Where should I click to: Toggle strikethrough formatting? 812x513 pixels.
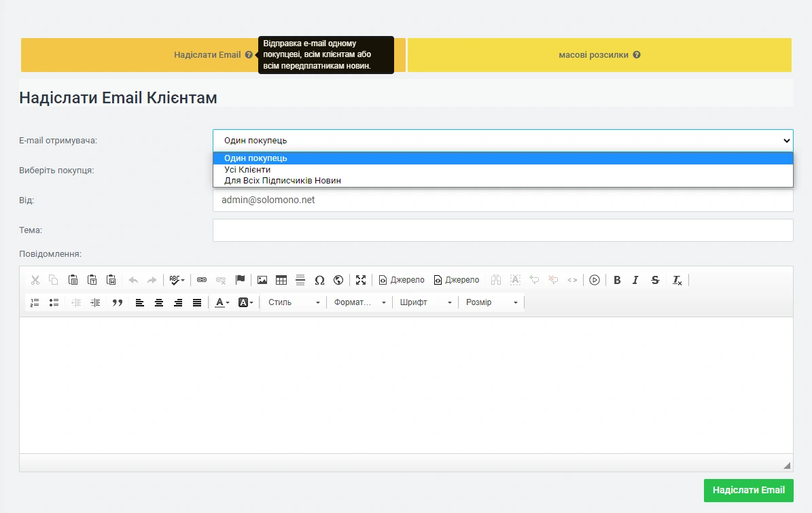point(655,280)
